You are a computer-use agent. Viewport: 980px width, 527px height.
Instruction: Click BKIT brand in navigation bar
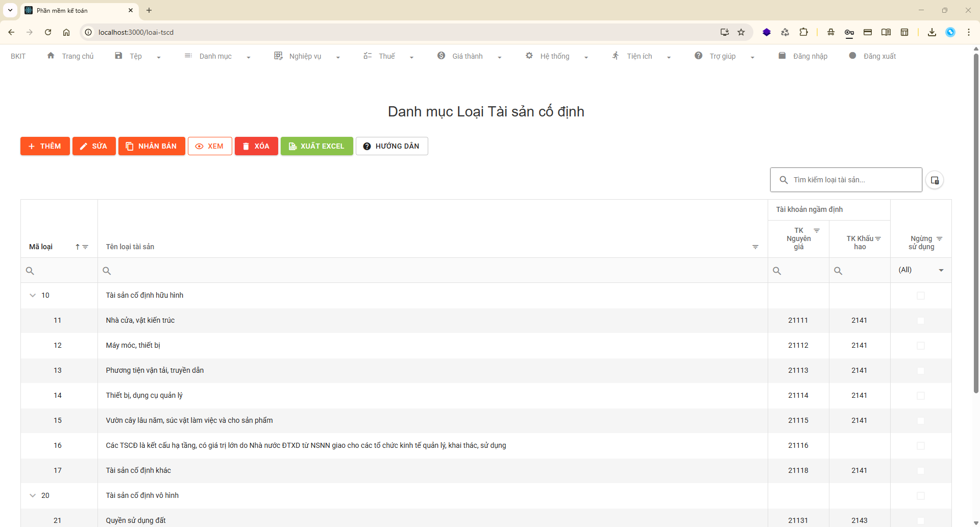coord(18,56)
